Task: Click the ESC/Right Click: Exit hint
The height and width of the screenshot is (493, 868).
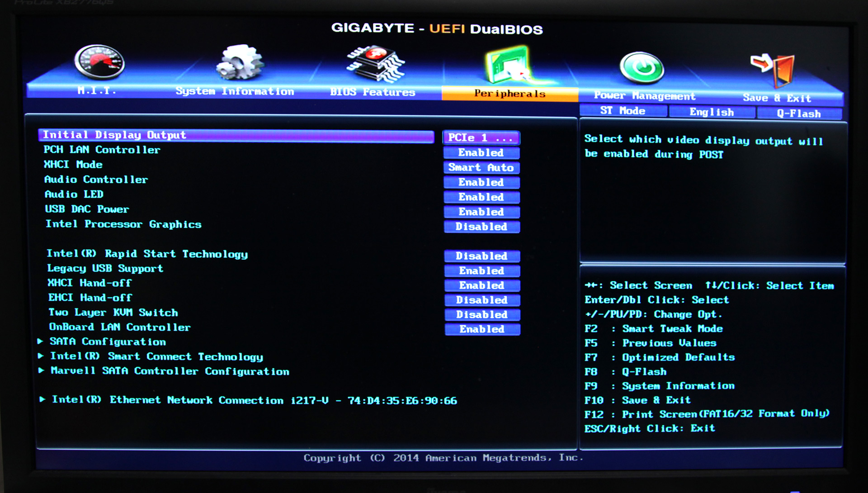Action: [650, 428]
